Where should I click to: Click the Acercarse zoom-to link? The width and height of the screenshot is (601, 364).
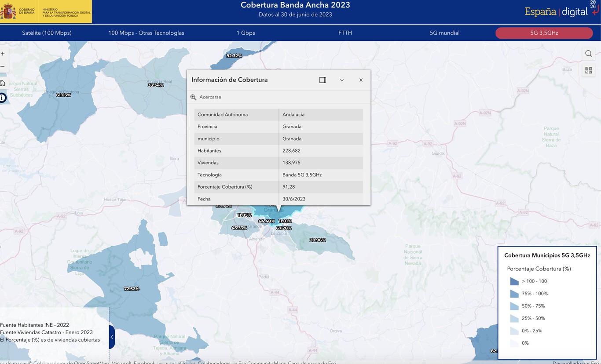coord(210,97)
